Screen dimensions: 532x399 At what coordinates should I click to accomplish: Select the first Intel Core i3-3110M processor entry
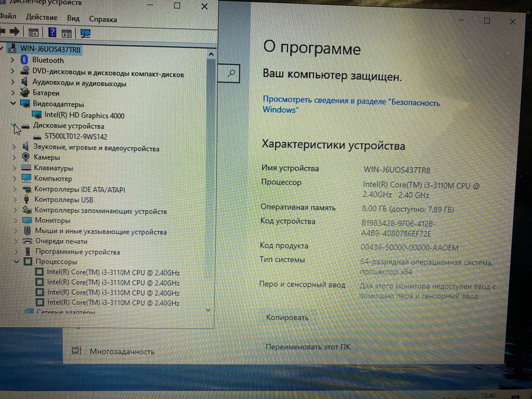[113, 272]
